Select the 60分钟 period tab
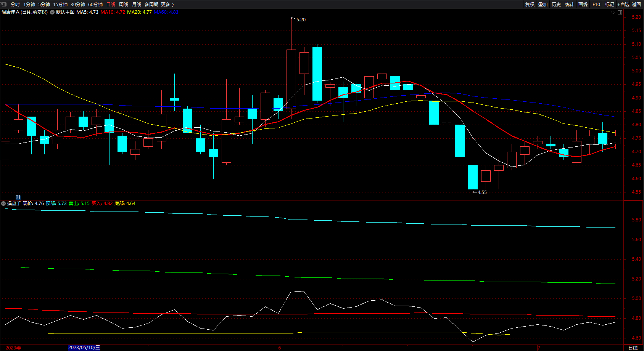644x351 pixels. (x=95, y=5)
